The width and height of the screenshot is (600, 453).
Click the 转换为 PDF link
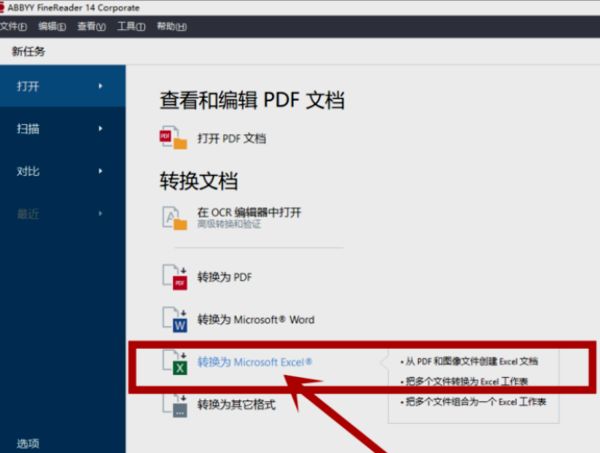coord(225,277)
